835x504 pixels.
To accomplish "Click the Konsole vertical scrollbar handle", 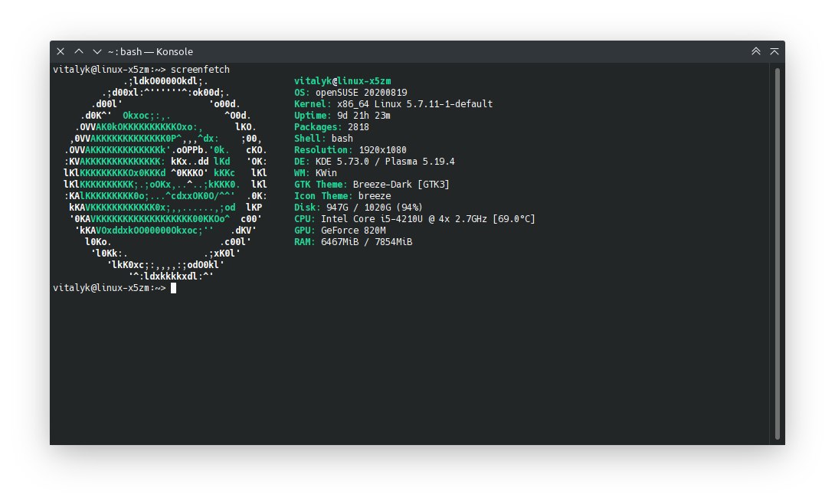I will coord(778,254).
